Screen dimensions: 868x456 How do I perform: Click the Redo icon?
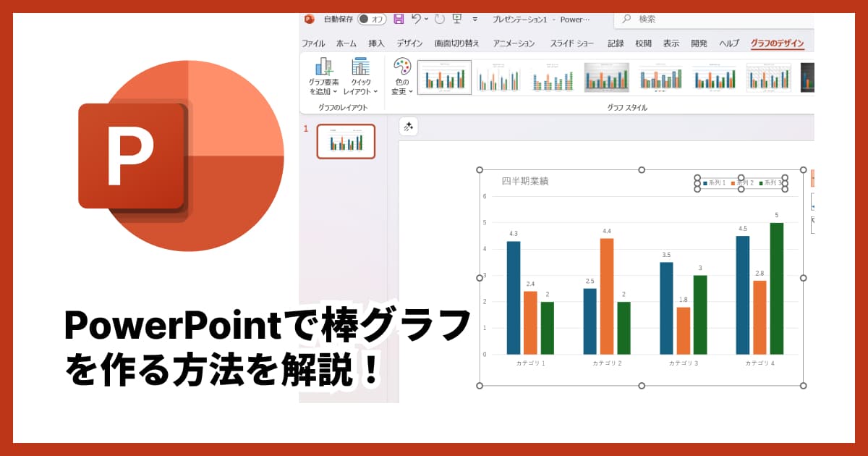(x=440, y=20)
